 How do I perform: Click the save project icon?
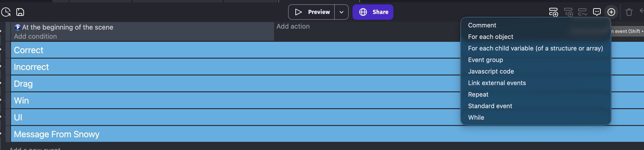(x=20, y=12)
